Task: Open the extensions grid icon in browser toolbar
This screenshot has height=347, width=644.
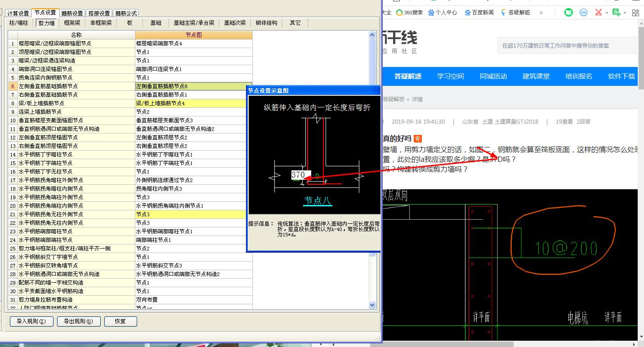Action: (635, 13)
